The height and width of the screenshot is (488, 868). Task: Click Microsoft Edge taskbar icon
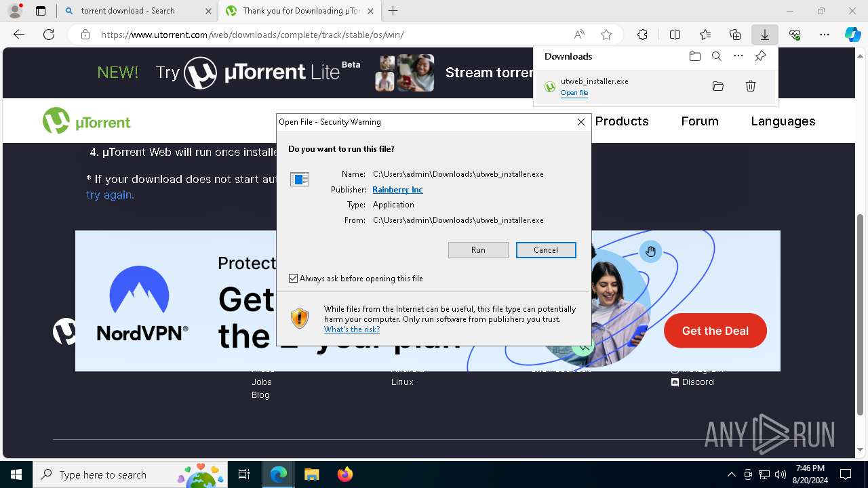point(279,474)
